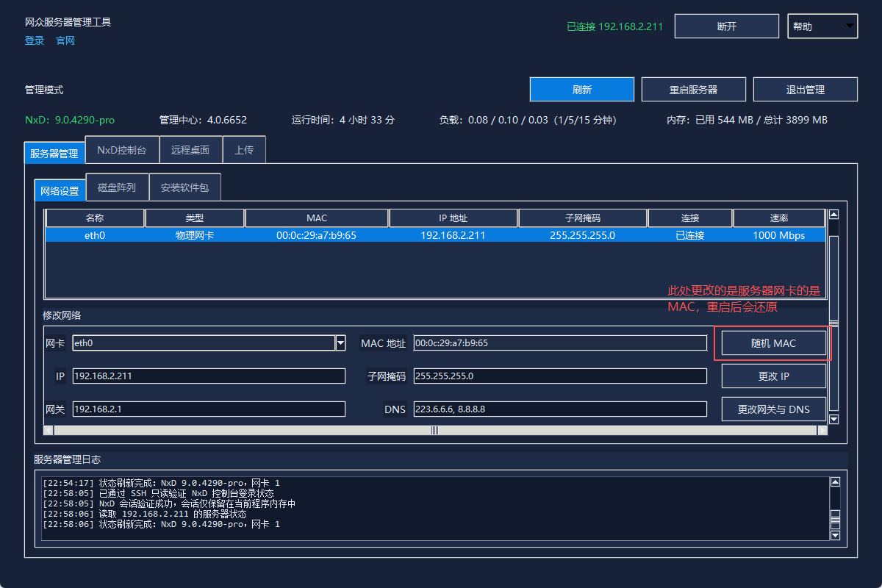Focus the 子网掩码 input field
882x588 pixels.
tap(560, 376)
